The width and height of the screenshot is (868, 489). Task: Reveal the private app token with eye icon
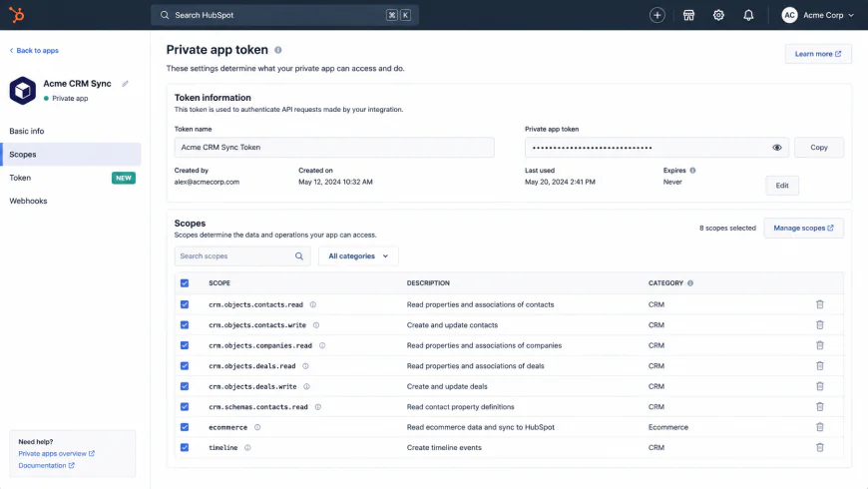(x=776, y=148)
